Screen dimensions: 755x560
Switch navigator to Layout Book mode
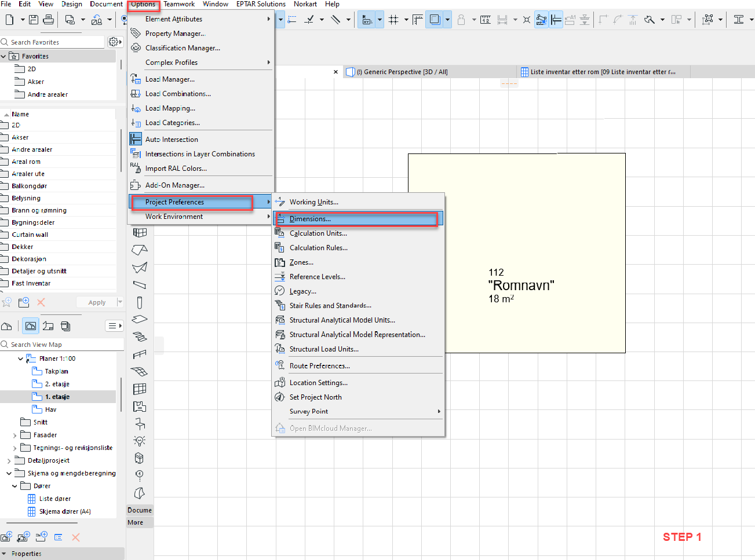point(48,326)
